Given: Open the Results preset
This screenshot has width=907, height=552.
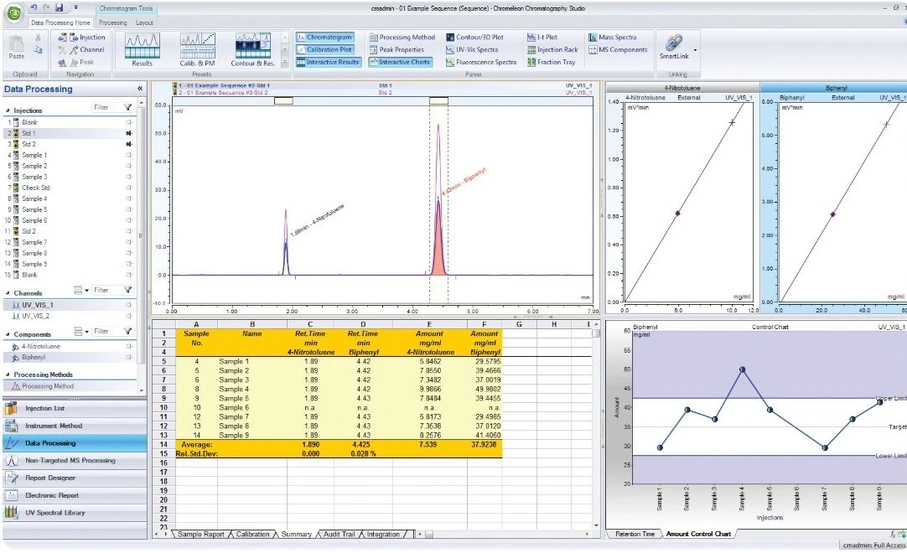Looking at the screenshot, I should pyautogui.click(x=142, y=49).
